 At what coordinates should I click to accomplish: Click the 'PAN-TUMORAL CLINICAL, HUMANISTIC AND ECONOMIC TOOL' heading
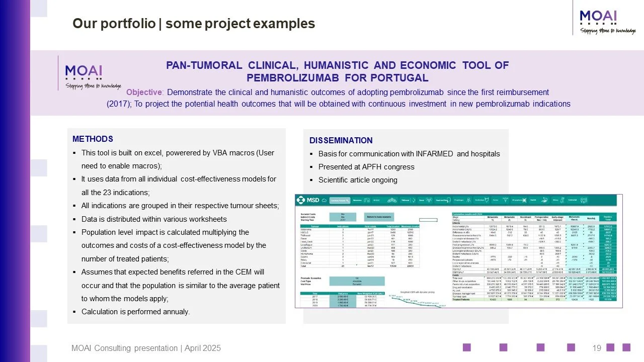(x=337, y=71)
